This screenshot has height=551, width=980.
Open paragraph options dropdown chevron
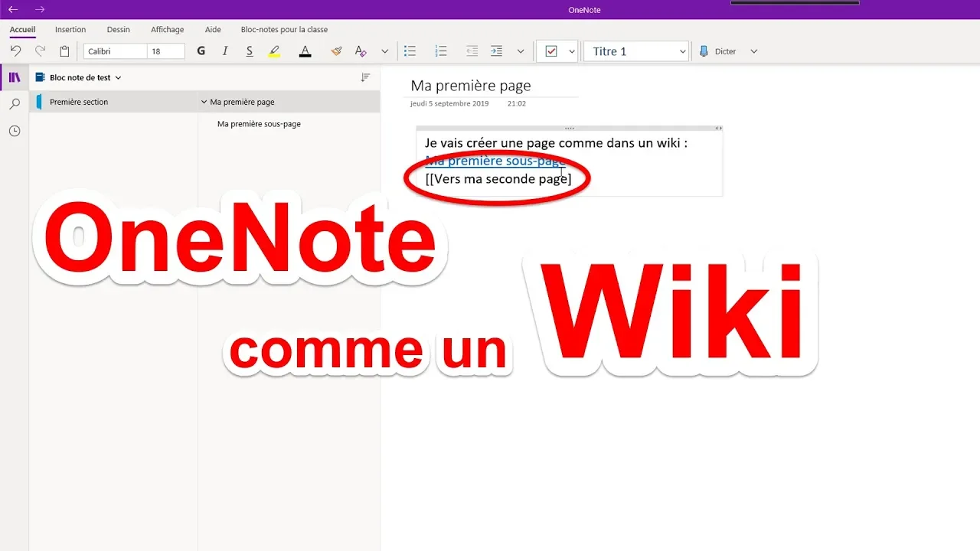coord(521,51)
